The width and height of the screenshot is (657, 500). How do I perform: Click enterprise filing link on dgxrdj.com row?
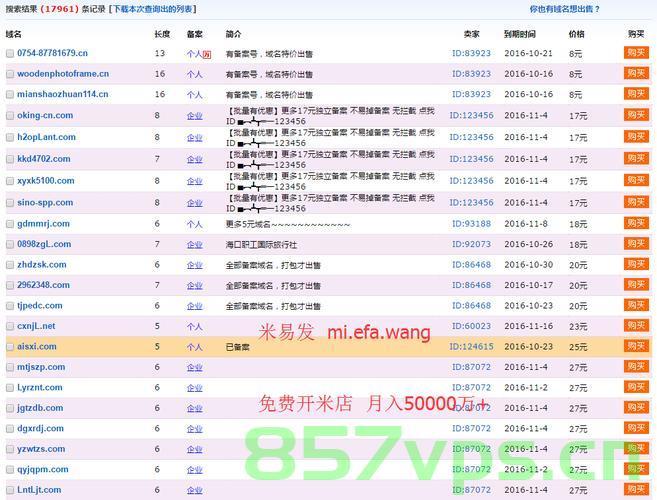tap(195, 429)
